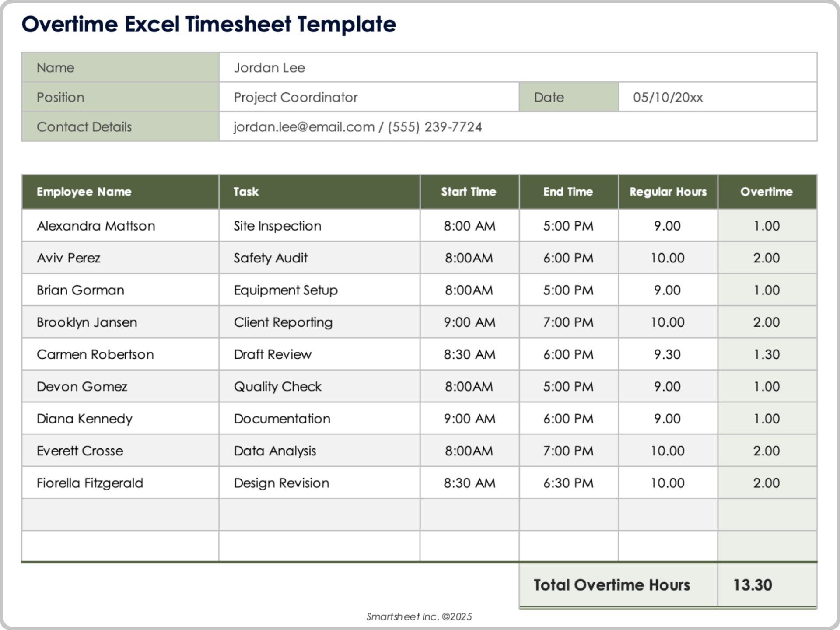The image size is (840, 630).
Task: Click the Total Overtime Hours label
Action: pos(612,584)
